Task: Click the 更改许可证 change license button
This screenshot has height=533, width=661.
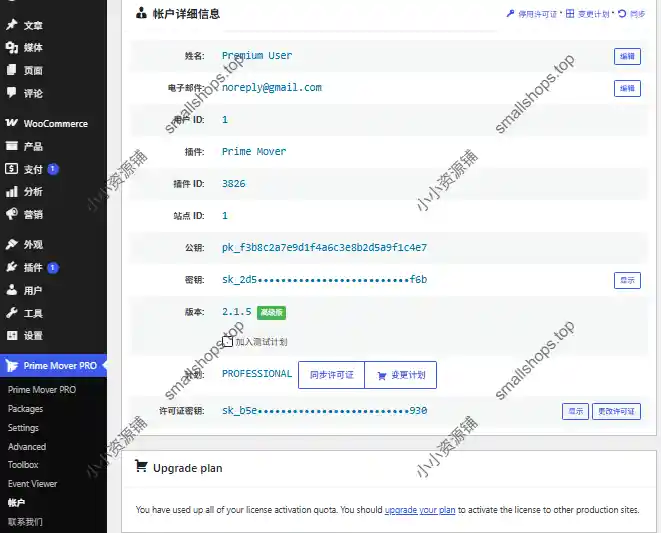Action: (616, 411)
